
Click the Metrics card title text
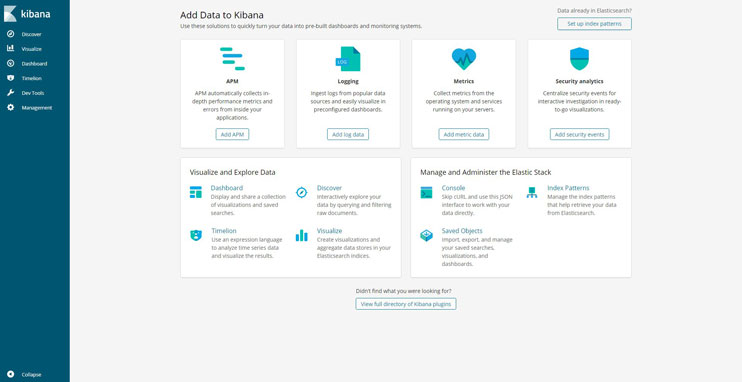pyautogui.click(x=464, y=81)
